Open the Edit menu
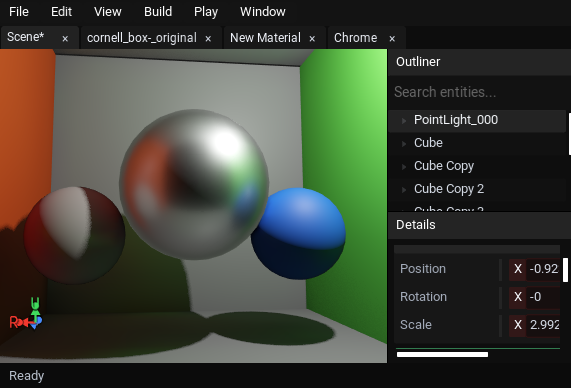 pyautogui.click(x=61, y=12)
